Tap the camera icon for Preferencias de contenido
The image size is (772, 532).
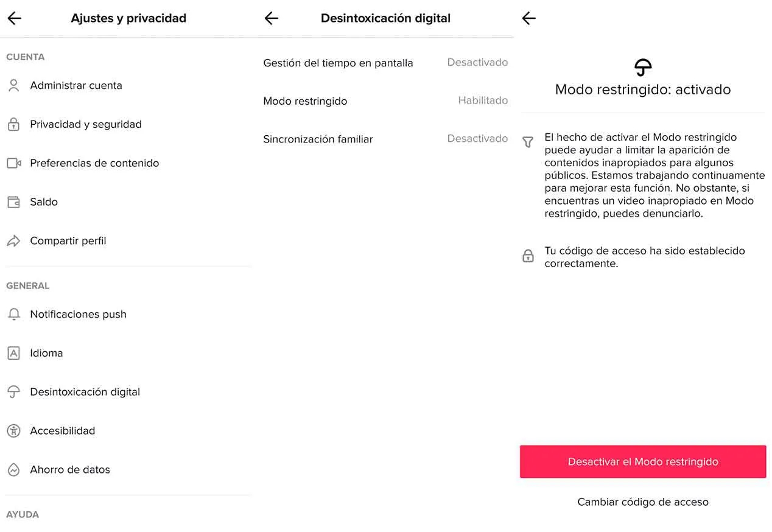[13, 163]
